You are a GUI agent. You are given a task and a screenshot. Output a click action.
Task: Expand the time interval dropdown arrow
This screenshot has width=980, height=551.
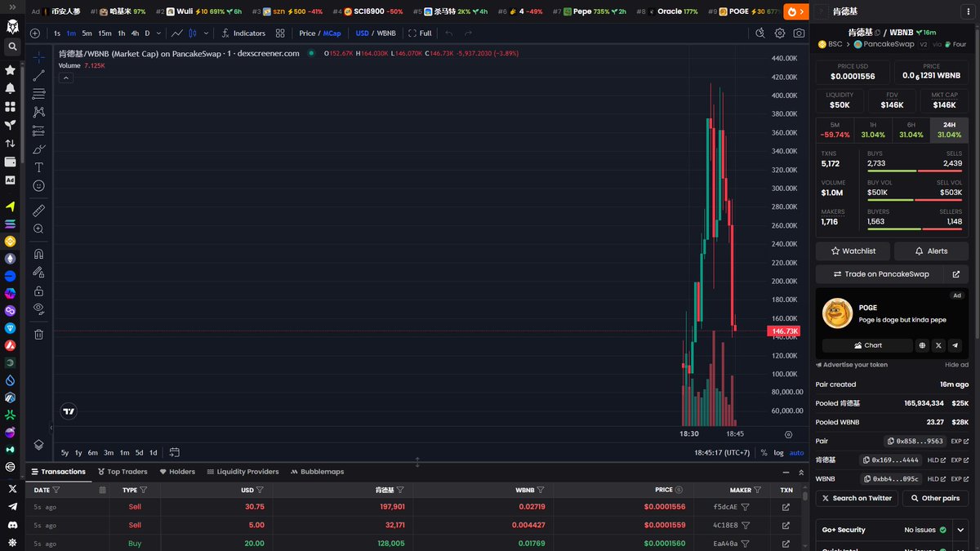click(x=158, y=33)
